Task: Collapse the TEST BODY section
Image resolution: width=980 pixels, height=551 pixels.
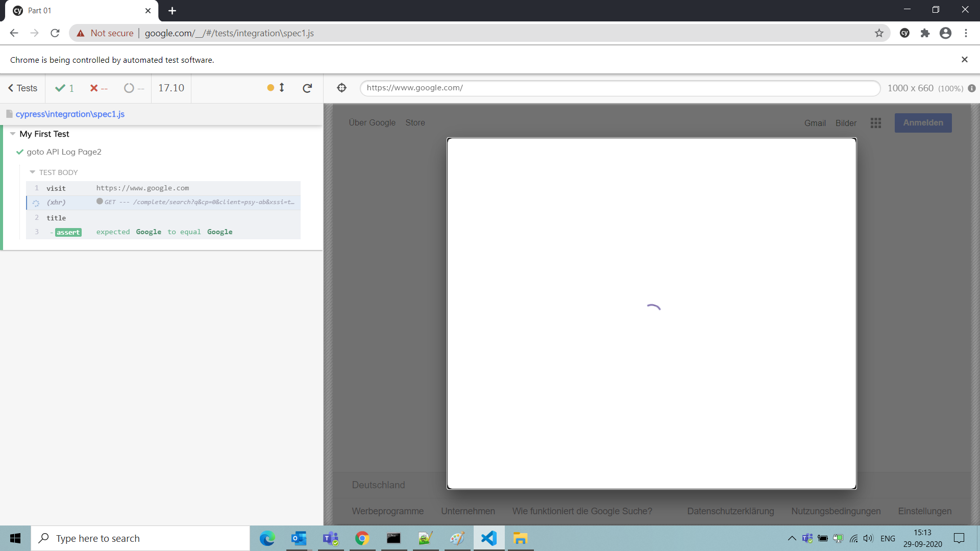Action: [33, 172]
